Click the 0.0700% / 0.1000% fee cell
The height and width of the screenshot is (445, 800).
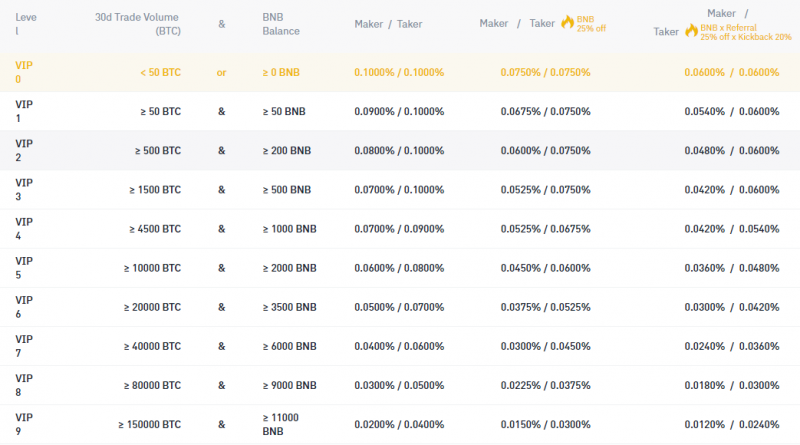pos(399,189)
